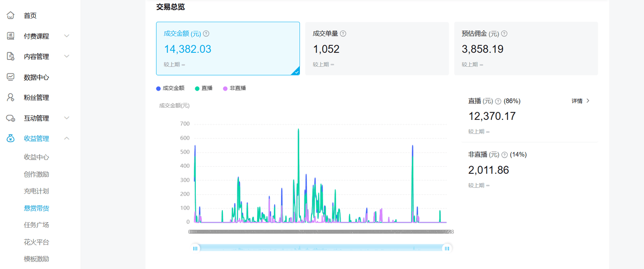Click help icon beside 成交金额 (元)
The height and width of the screenshot is (269, 644).
coord(206,34)
